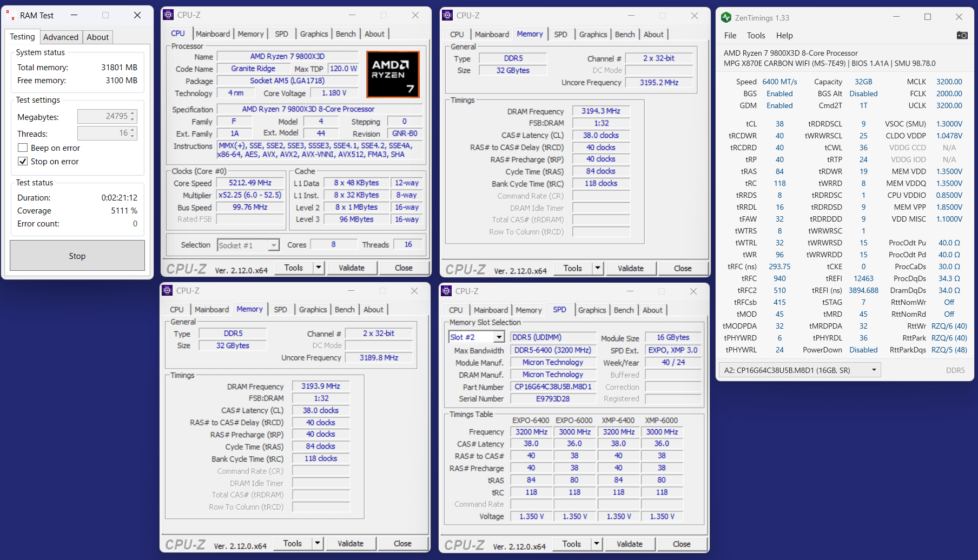Open the Graphics tab in the top-right CPU-Z Memory window
The image size is (978, 560).
tap(593, 35)
